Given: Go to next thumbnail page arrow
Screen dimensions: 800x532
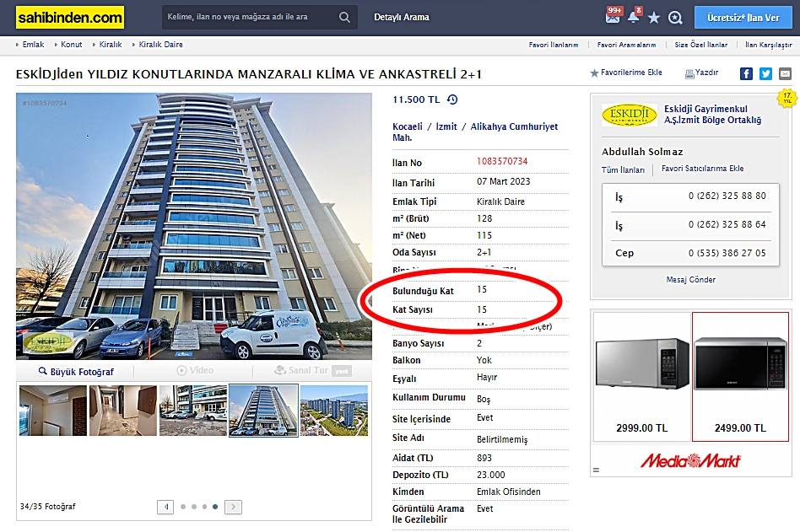Looking at the screenshot, I should coord(233,507).
